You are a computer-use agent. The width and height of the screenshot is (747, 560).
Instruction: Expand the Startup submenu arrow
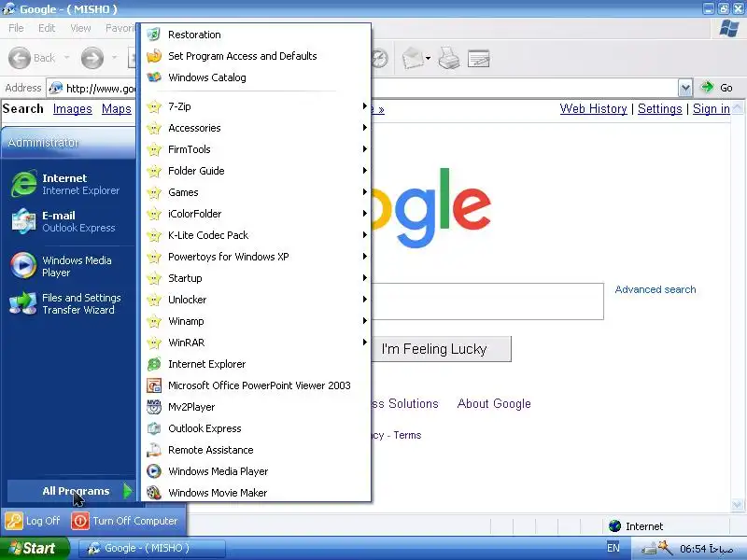click(364, 277)
